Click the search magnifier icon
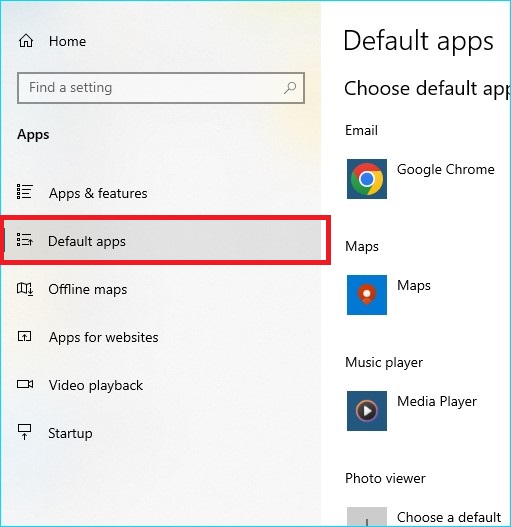The height and width of the screenshot is (527, 511). coord(290,88)
